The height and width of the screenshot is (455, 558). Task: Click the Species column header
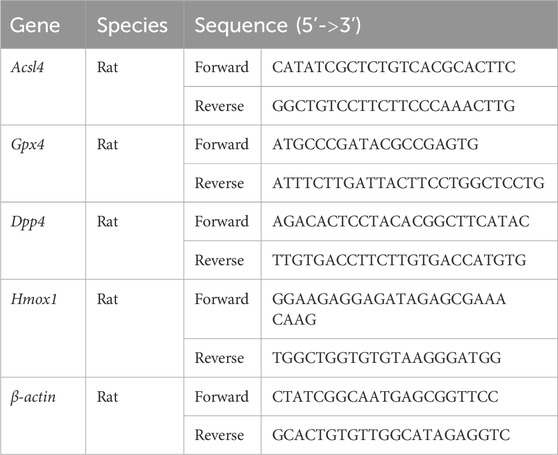pyautogui.click(x=132, y=26)
